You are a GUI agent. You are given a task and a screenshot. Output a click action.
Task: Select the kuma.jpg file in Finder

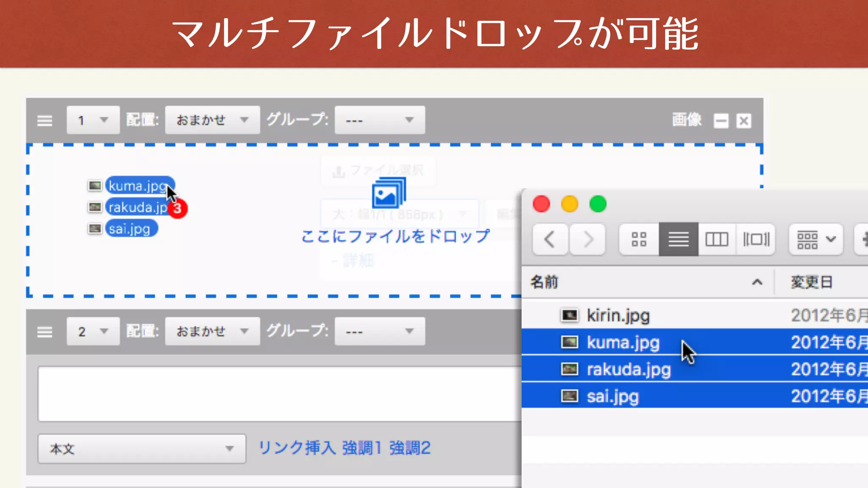(x=695, y=342)
